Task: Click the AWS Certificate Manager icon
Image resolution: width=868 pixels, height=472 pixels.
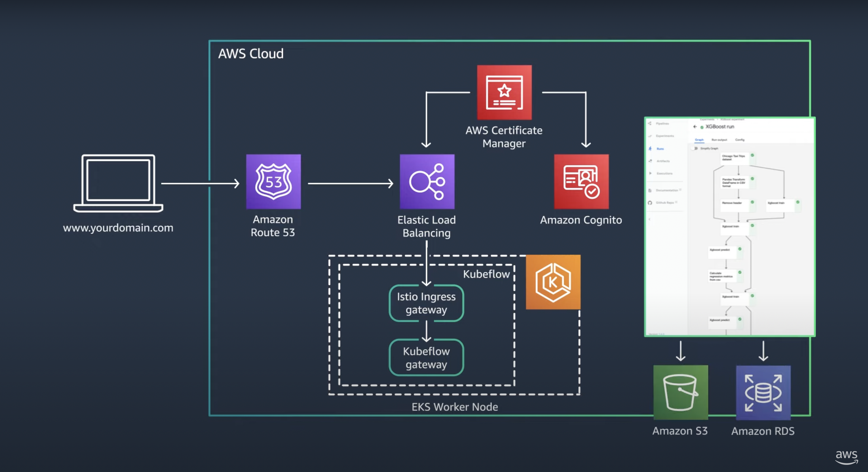Action: pyautogui.click(x=504, y=92)
